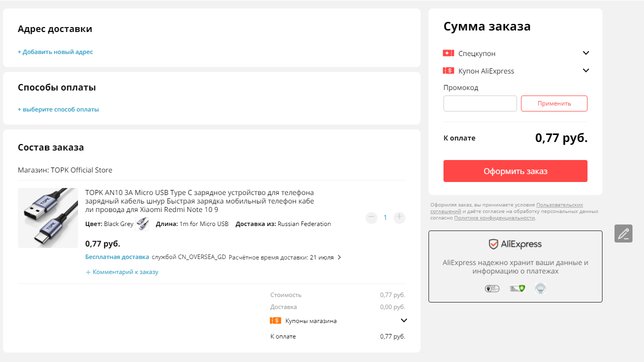Viewport: 644px width, 362px height.
Task: Decrease quantity with the minus button
Action: coord(371,217)
